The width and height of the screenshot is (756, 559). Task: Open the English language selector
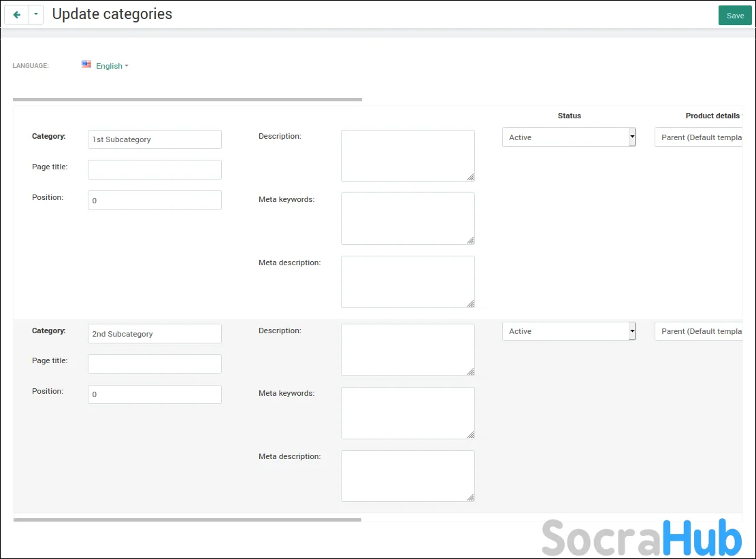tap(112, 66)
